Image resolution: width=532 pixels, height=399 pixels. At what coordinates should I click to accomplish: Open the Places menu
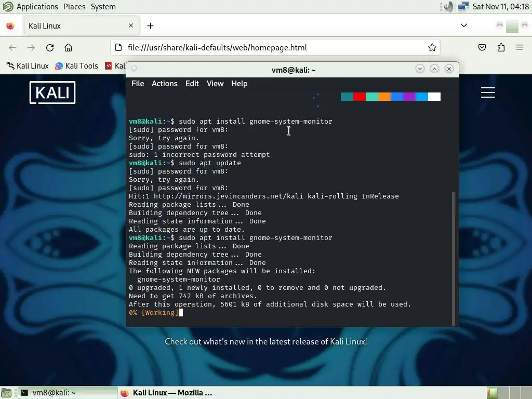click(74, 7)
